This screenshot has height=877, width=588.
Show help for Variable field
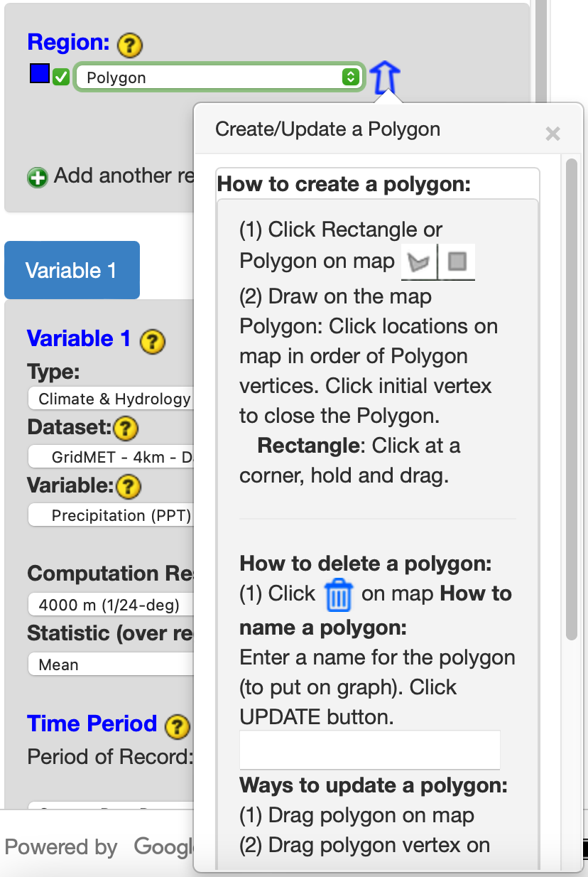point(129,487)
